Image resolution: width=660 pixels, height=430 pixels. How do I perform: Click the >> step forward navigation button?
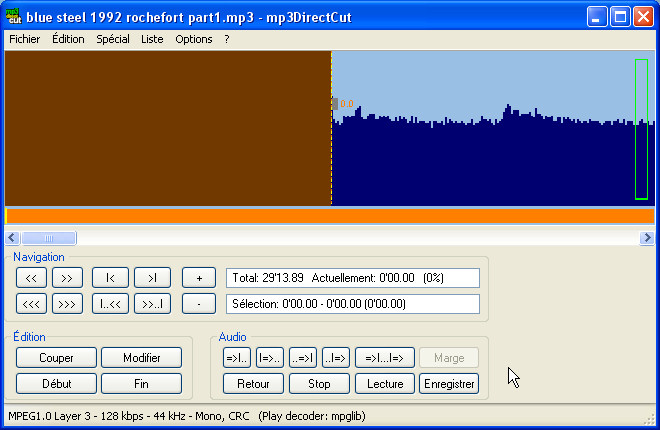pos(67,278)
